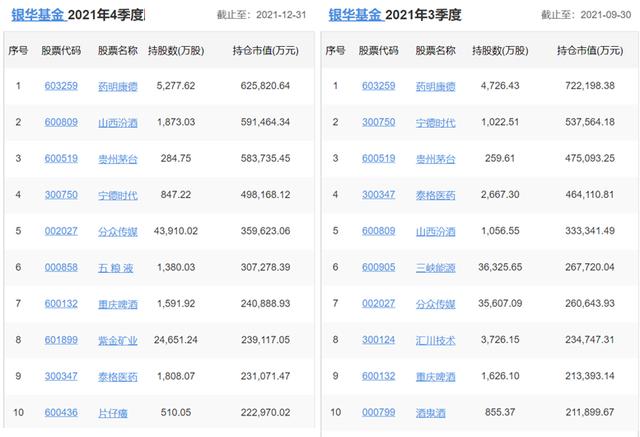Screen dimensions: 640x437
Task: Click the 酒鬼酒 stock name link
Action: 430,413
